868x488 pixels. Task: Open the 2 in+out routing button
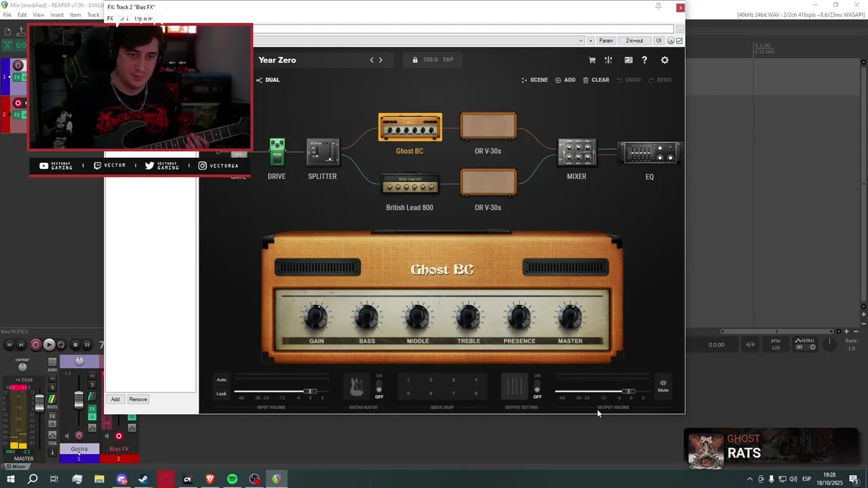pos(635,41)
